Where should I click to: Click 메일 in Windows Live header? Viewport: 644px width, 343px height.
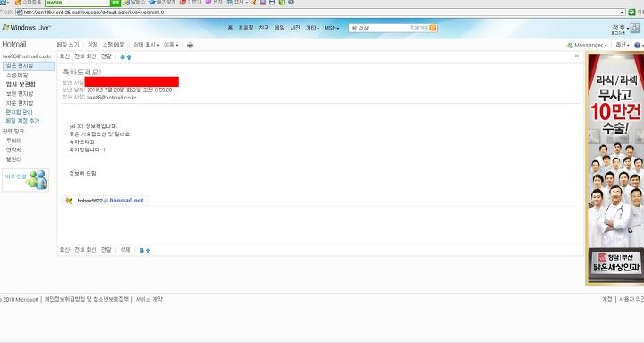[279, 28]
